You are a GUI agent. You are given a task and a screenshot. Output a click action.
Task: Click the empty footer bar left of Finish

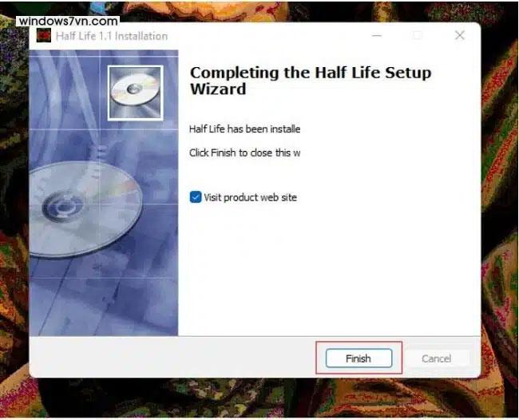point(172,358)
